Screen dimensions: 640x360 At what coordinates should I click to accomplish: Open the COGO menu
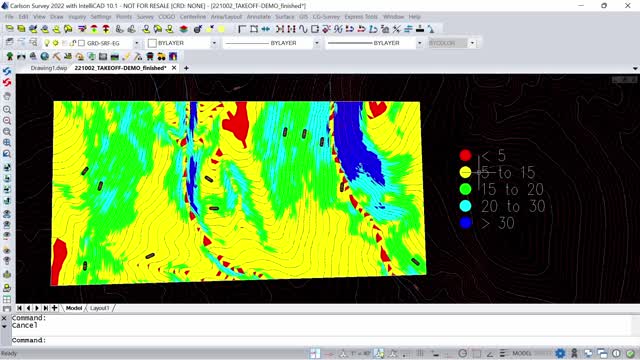(167, 17)
